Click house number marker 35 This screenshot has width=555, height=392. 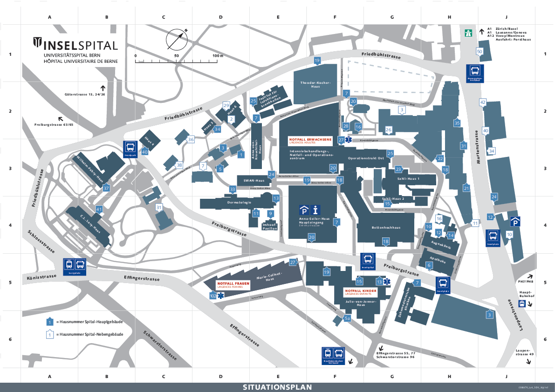tap(457, 123)
